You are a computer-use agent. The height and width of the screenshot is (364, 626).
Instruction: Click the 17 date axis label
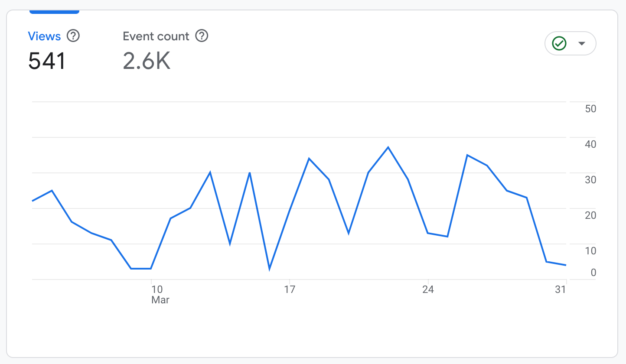pyautogui.click(x=290, y=289)
